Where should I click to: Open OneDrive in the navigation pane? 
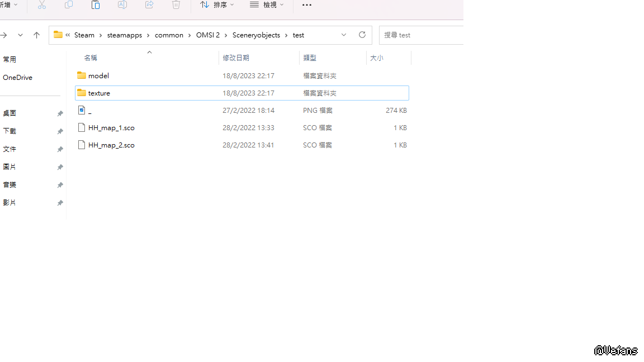[17, 78]
